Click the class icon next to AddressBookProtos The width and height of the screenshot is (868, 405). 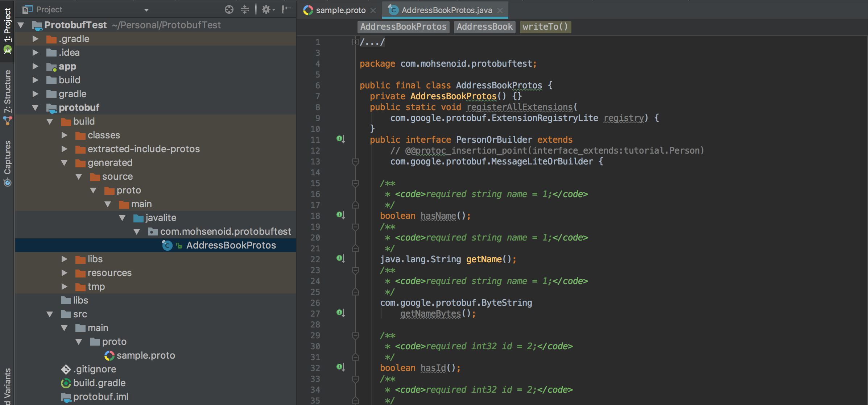pos(166,245)
